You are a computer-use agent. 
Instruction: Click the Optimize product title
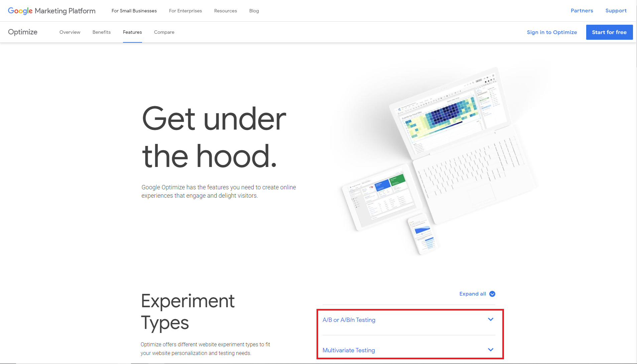click(23, 32)
